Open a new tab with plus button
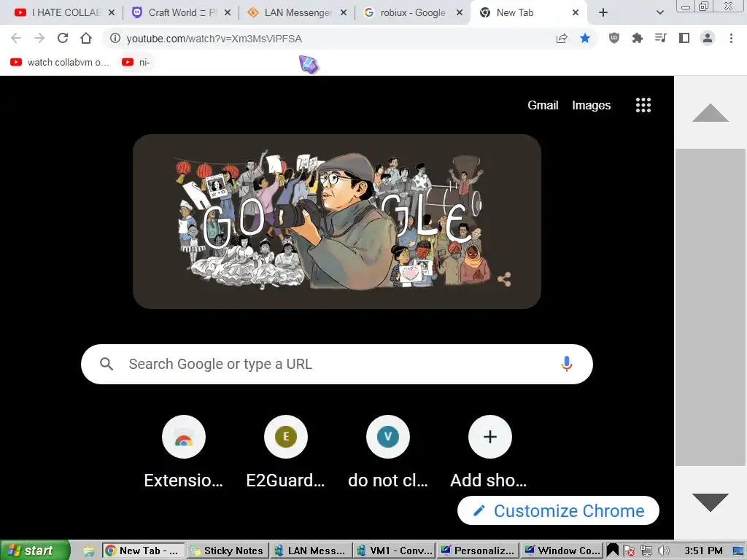Screen dimensions: 747x560 [603, 12]
